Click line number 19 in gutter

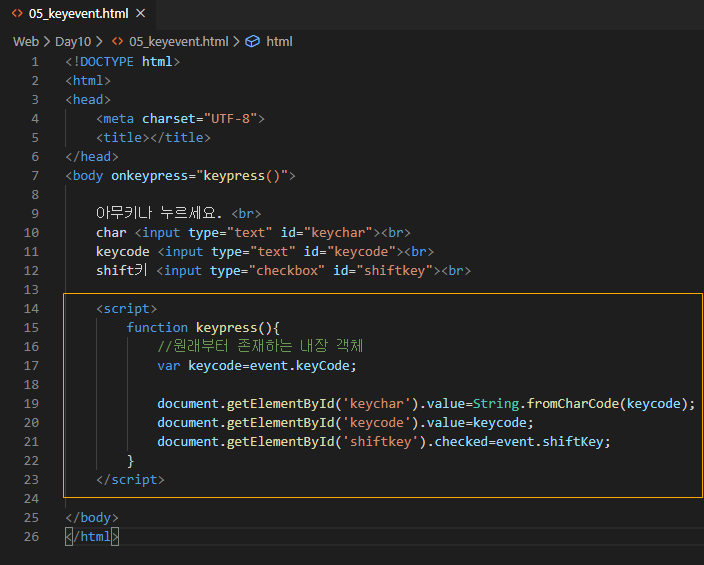31,404
